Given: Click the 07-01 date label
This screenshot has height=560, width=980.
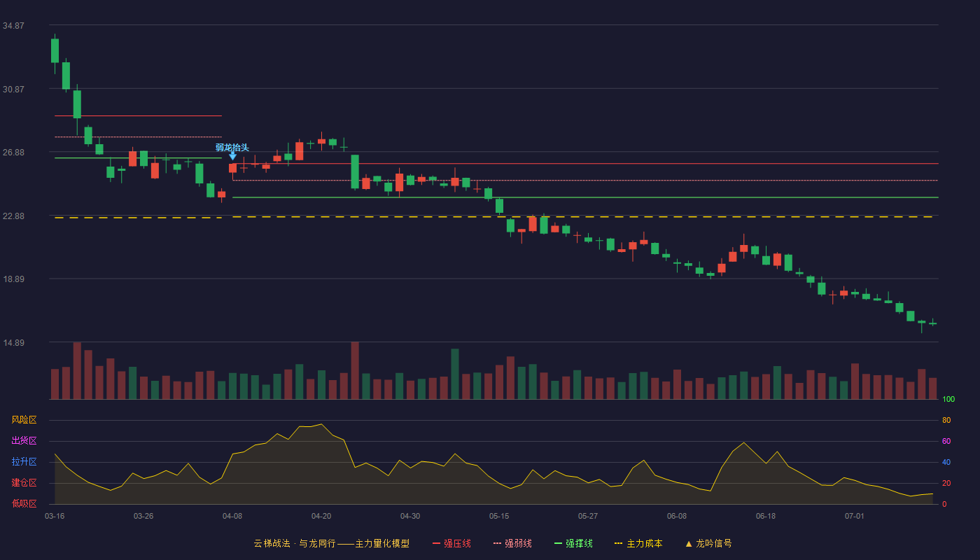Looking at the screenshot, I should [x=855, y=516].
